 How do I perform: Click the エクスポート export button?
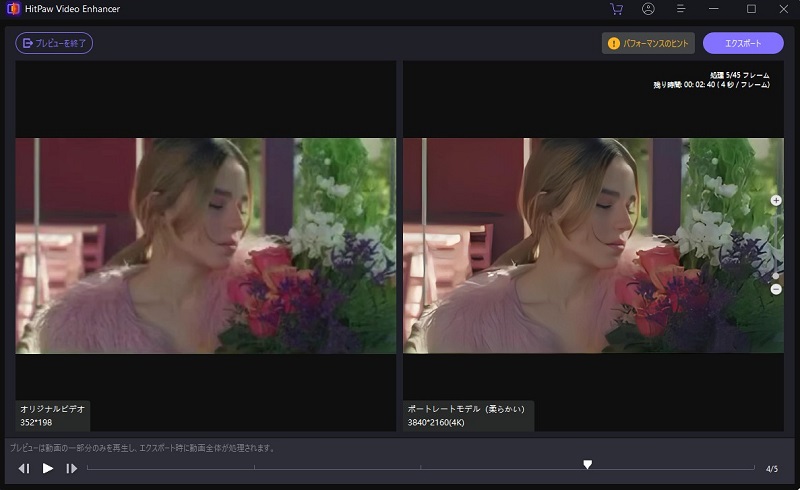(x=743, y=43)
